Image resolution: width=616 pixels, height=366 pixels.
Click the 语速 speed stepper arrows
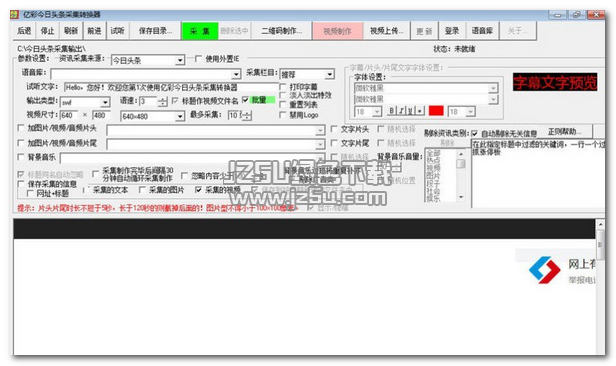pos(162,101)
